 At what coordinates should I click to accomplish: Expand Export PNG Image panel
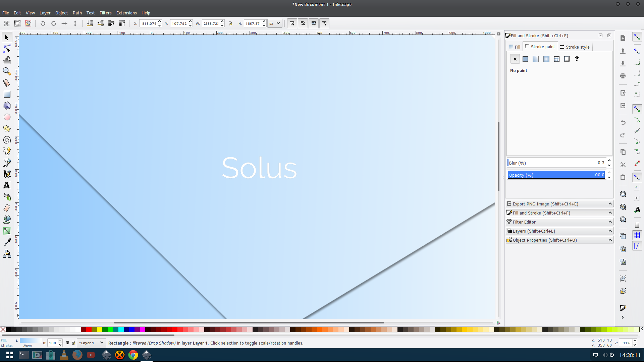coord(559,204)
